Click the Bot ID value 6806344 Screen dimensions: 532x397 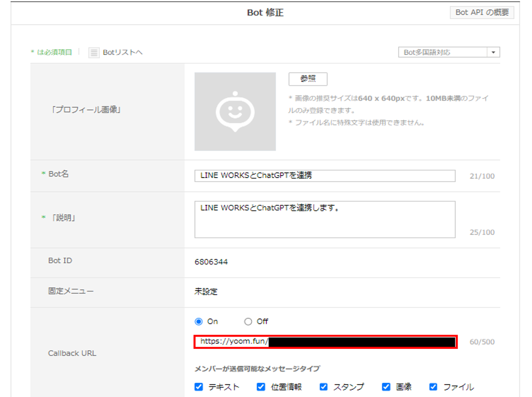coord(211,262)
